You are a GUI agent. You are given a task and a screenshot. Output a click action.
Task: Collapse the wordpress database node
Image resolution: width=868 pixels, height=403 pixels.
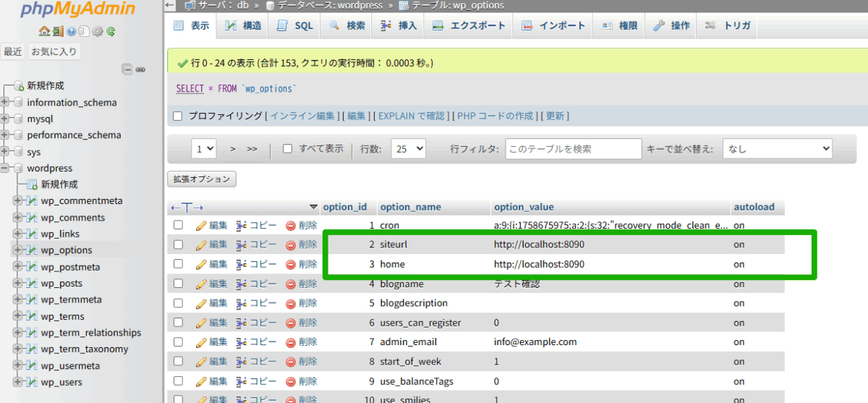5,168
